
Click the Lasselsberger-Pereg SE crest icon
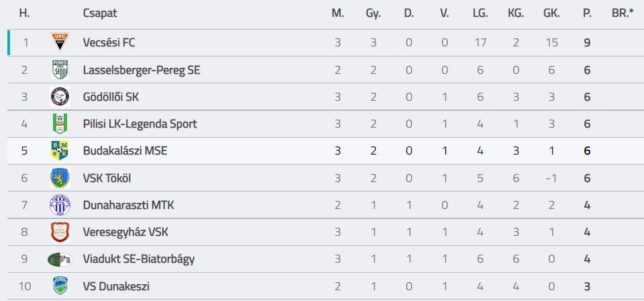[x=60, y=70]
